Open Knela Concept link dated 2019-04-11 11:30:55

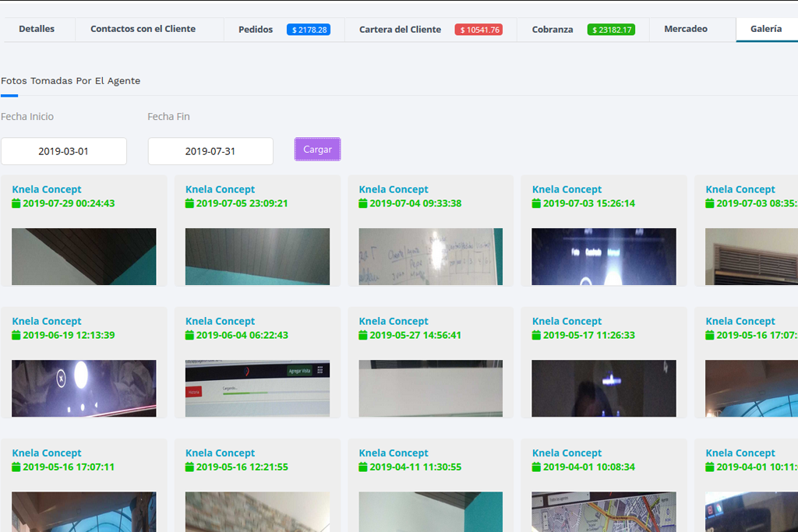tap(394, 453)
